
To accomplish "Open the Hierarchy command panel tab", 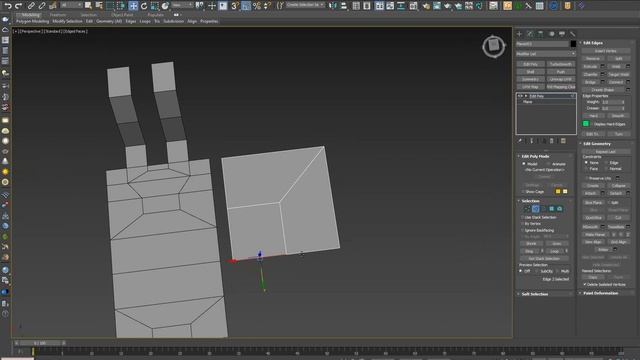I will click(x=540, y=34).
